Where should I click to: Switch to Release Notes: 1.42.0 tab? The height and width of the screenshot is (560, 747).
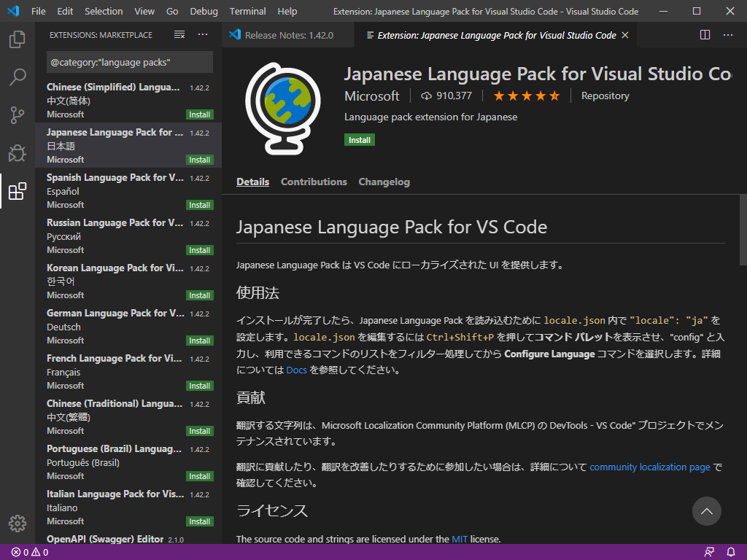287,35
